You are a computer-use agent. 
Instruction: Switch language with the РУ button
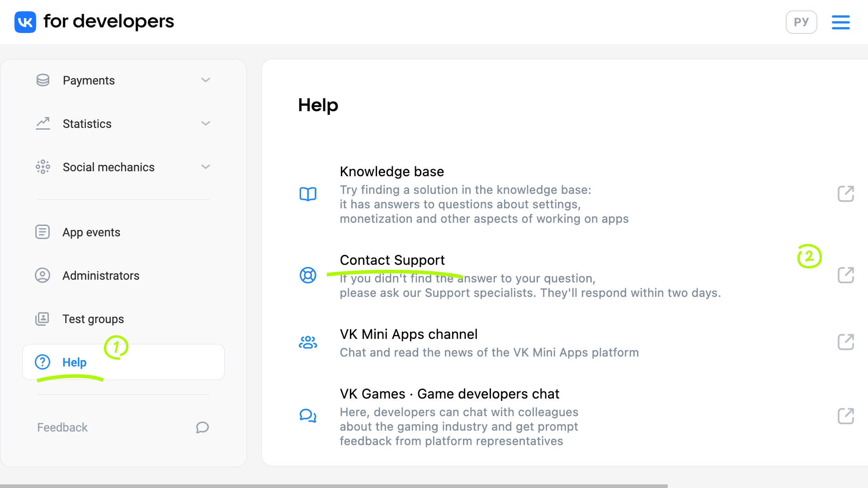pyautogui.click(x=801, y=22)
